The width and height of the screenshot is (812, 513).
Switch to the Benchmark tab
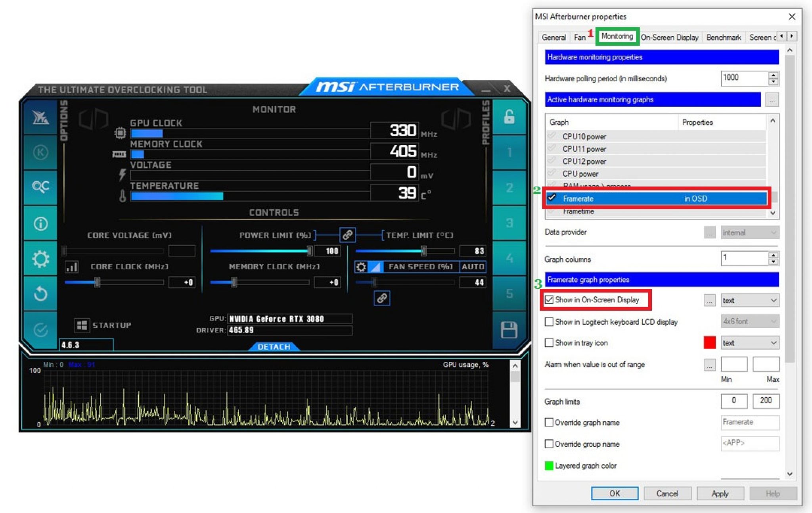point(724,37)
